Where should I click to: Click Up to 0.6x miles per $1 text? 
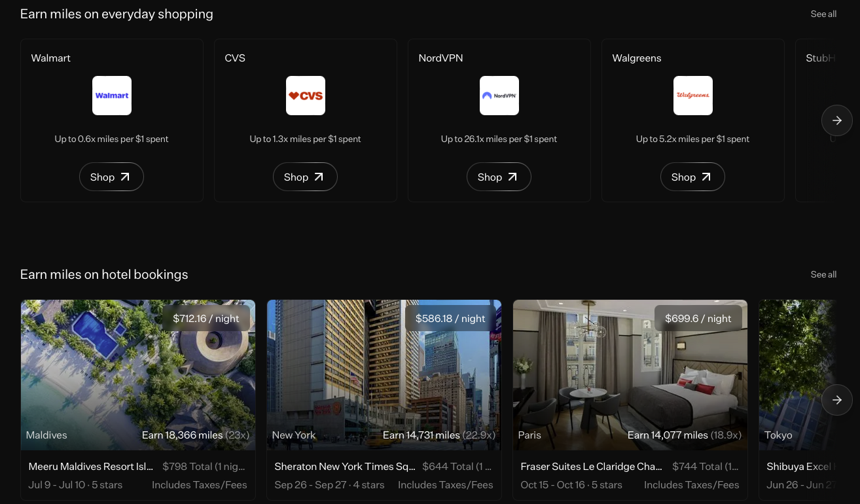pyautogui.click(x=112, y=139)
